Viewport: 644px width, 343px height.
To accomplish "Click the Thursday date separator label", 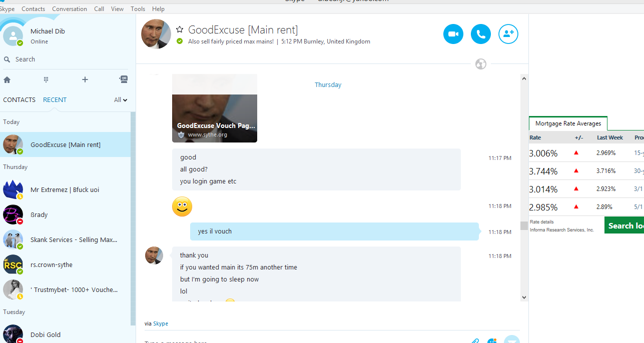I will (328, 85).
